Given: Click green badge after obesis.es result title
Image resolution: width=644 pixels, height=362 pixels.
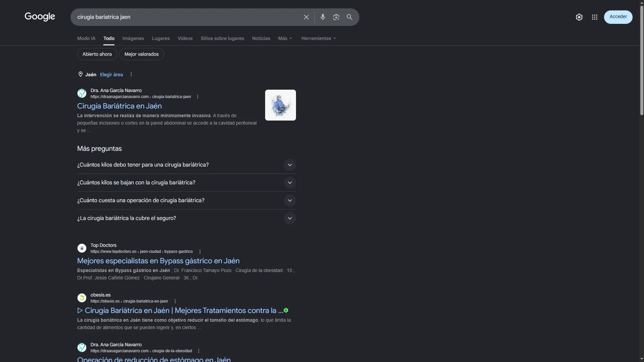Looking at the screenshot, I should [x=286, y=310].
